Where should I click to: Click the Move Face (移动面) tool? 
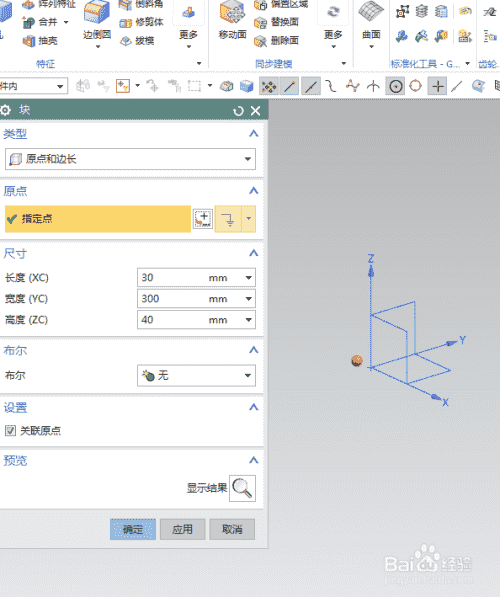[x=232, y=19]
